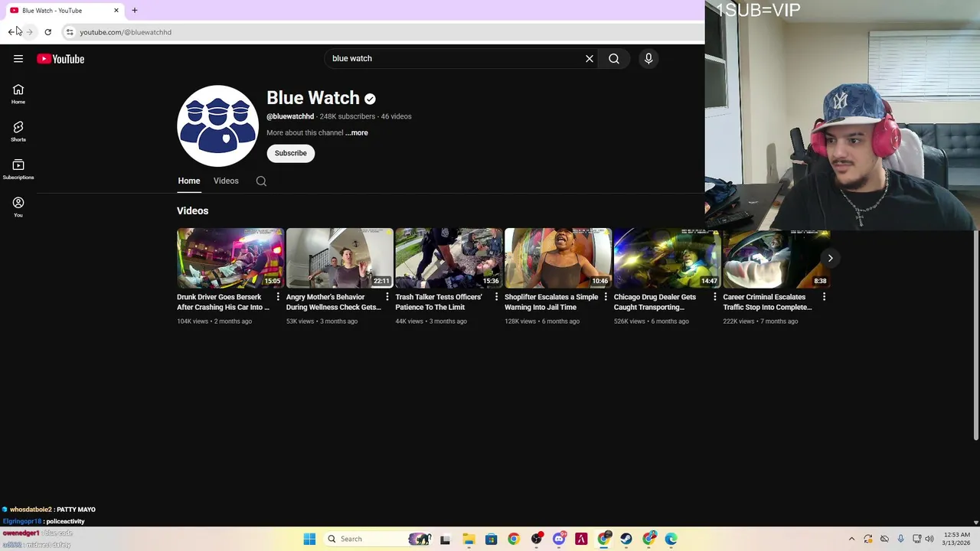This screenshot has width=980, height=551.
Task: Open Career Criminal Escalates Traffic Stop title
Action: pyautogui.click(x=767, y=302)
